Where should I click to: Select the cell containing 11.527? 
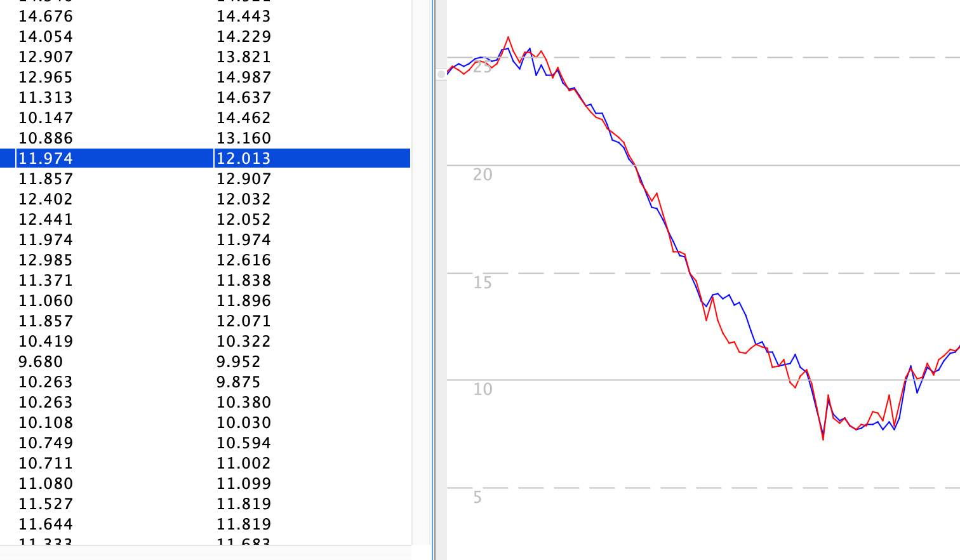pos(46,503)
